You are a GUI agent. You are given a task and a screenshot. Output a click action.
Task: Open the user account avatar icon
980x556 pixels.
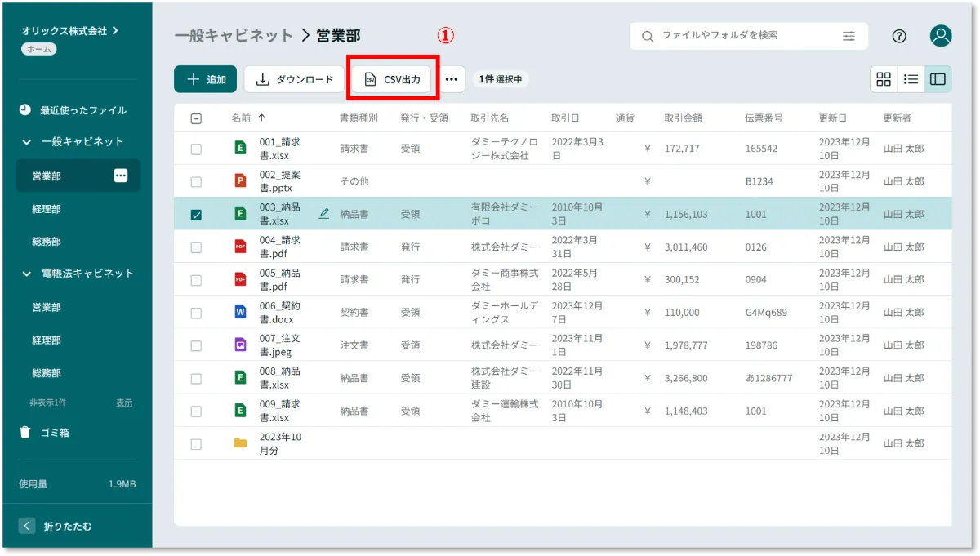tap(941, 36)
